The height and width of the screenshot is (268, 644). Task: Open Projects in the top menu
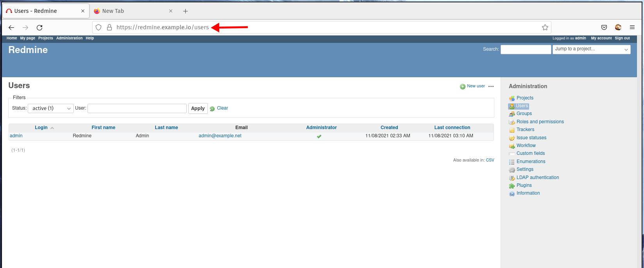46,38
